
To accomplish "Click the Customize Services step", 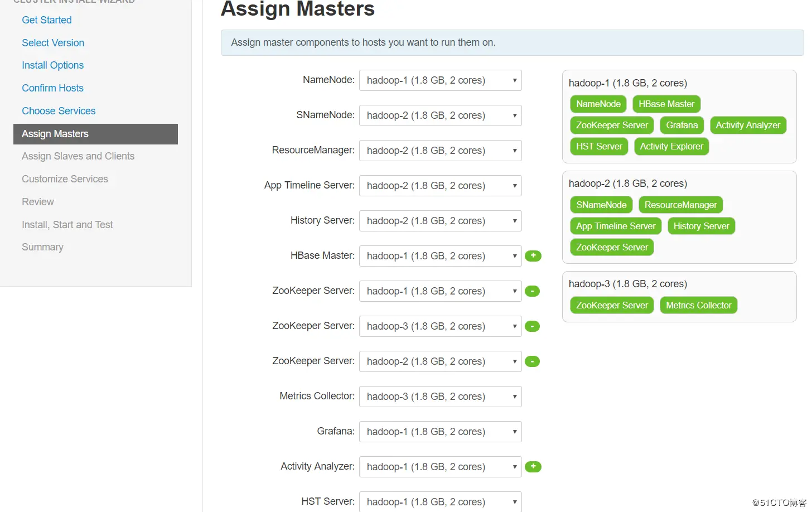I will click(65, 179).
